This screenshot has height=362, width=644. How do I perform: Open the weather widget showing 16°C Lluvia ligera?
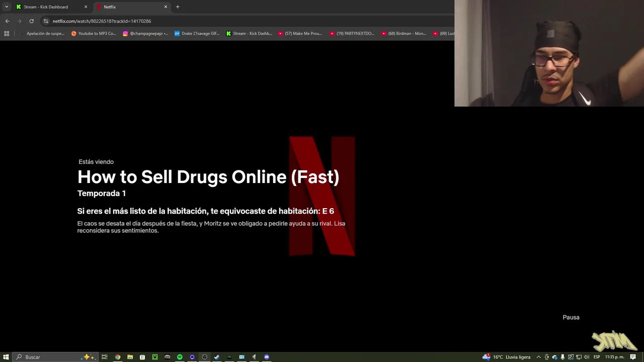click(x=506, y=357)
